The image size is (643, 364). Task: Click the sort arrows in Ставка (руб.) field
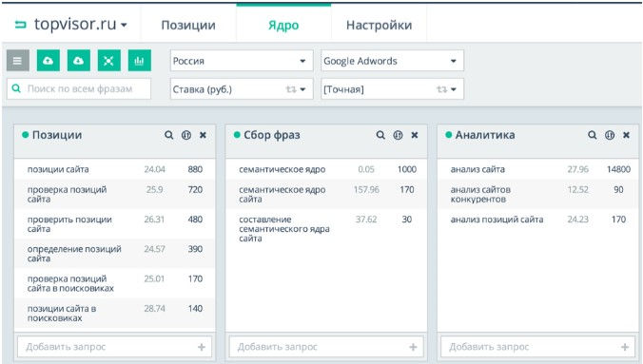coord(291,89)
